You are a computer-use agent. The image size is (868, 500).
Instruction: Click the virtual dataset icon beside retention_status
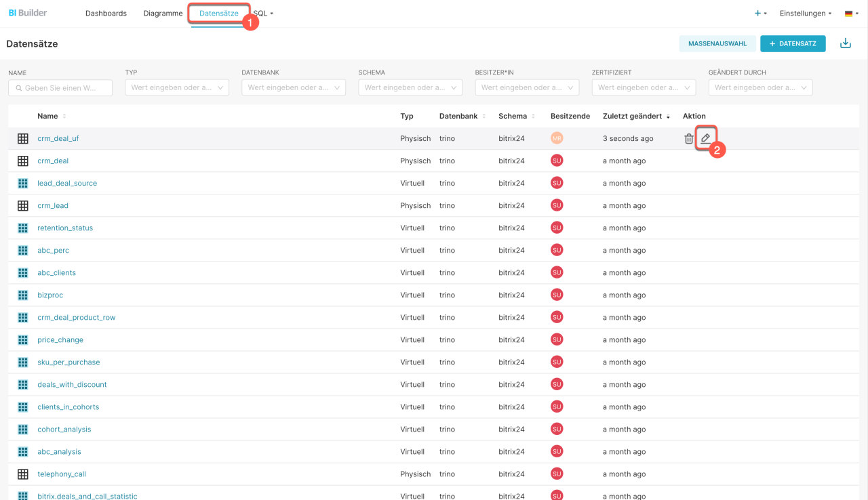click(23, 228)
